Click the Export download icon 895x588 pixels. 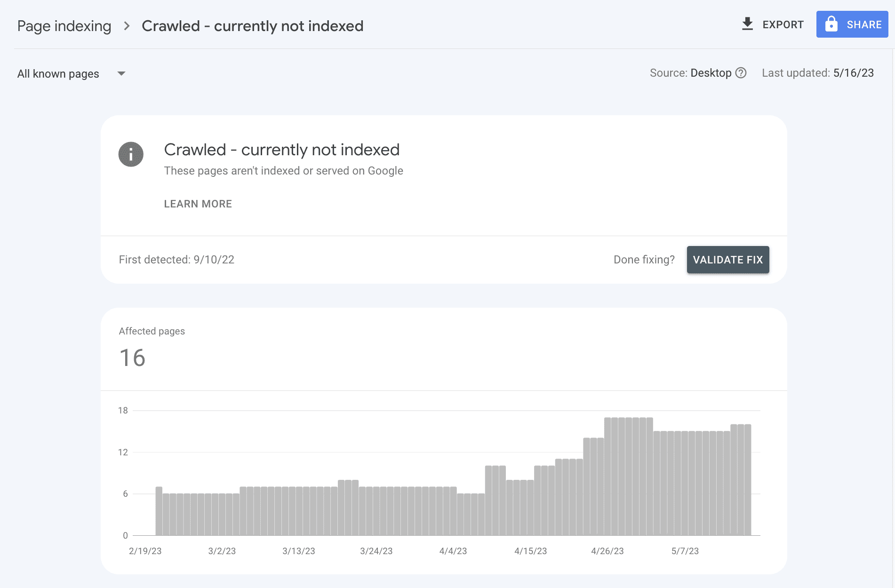(748, 24)
